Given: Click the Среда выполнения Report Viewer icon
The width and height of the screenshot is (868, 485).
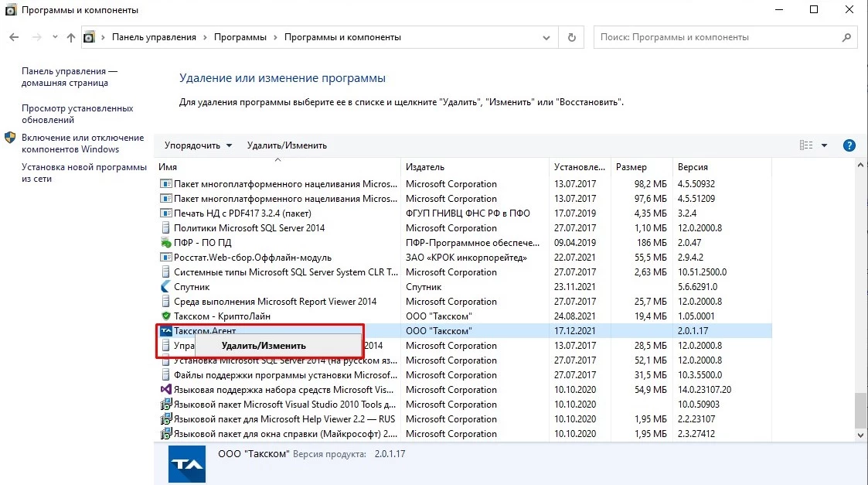Looking at the screenshot, I should [x=165, y=302].
